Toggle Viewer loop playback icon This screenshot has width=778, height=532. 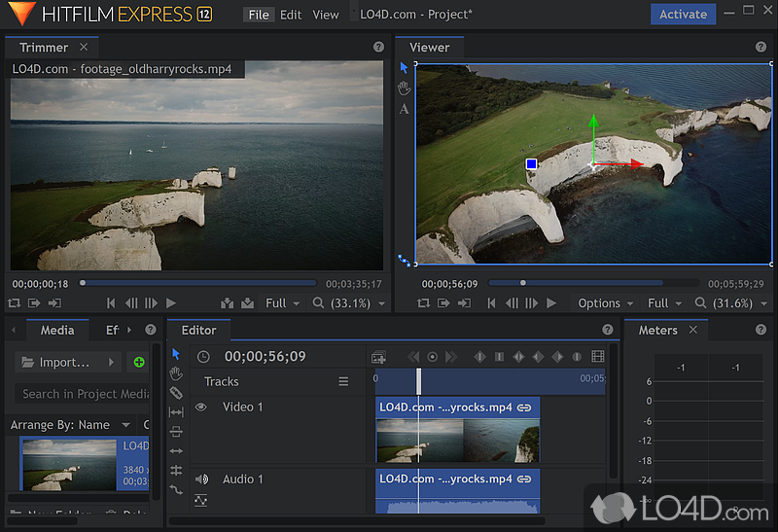(x=423, y=303)
